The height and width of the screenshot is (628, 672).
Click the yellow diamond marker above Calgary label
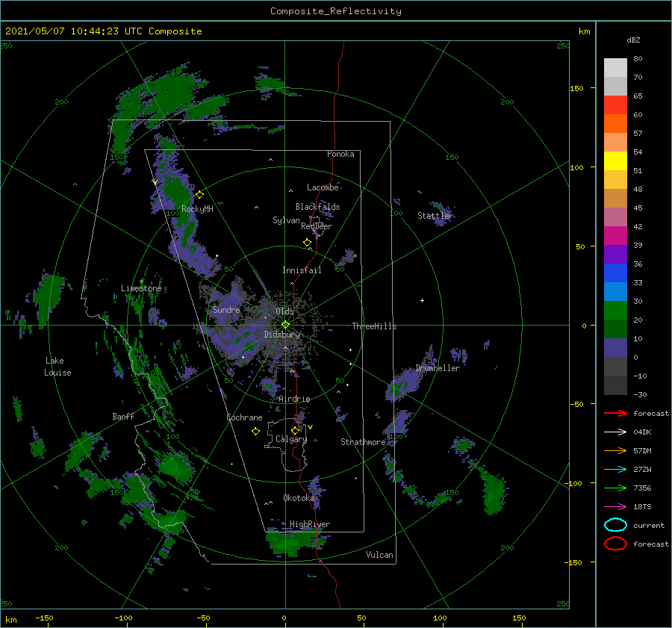pyautogui.click(x=295, y=430)
